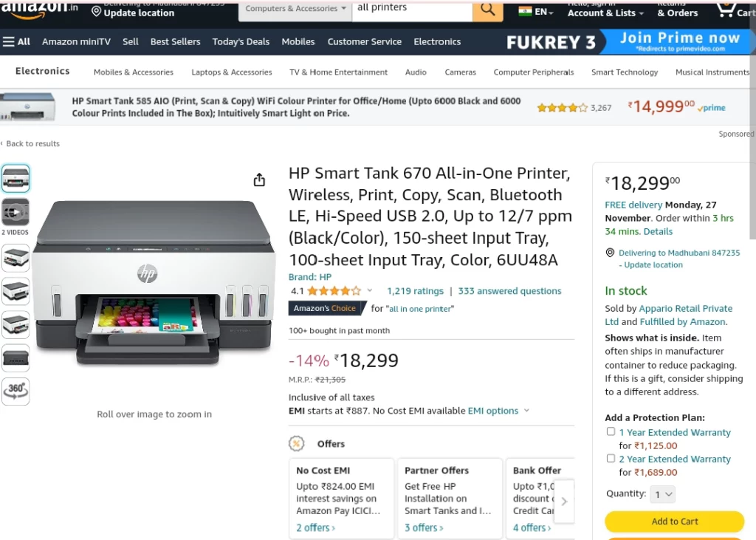This screenshot has width=756, height=540.
Task: Go to Today's Deals in navigation
Action: pos(241,42)
